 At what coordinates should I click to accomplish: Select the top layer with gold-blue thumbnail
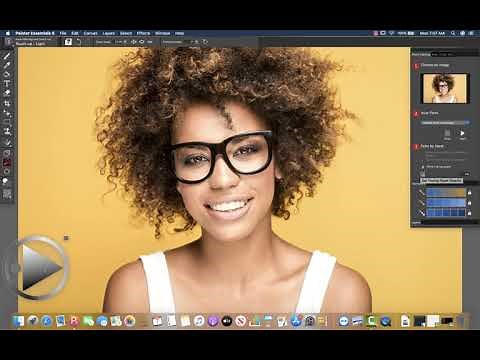[446, 192]
